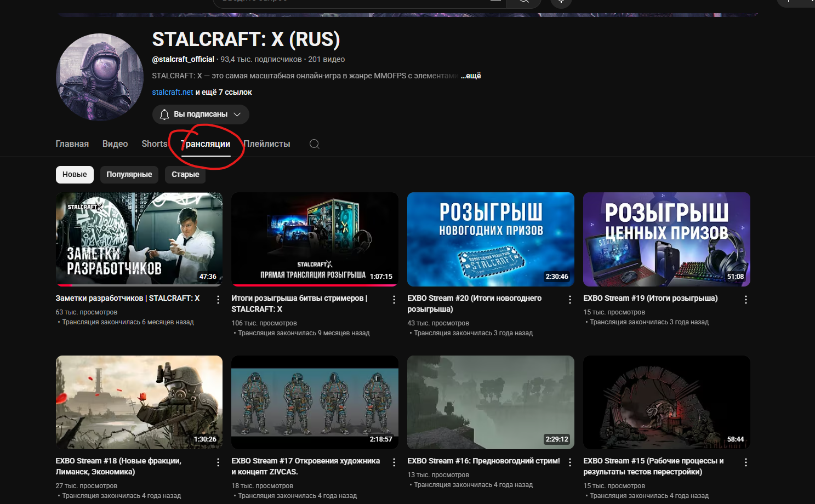Click 43 тыс. просмотров text

pyautogui.click(x=438, y=323)
